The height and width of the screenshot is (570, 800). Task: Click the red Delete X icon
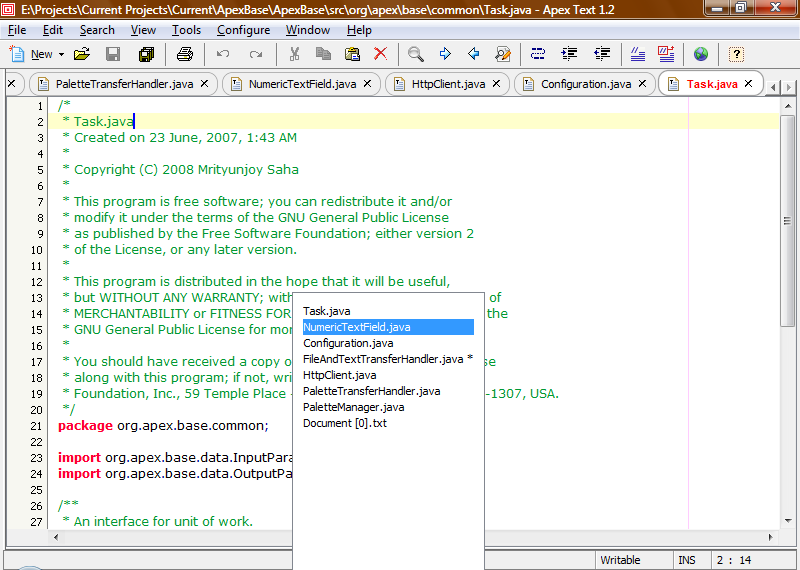(381, 54)
